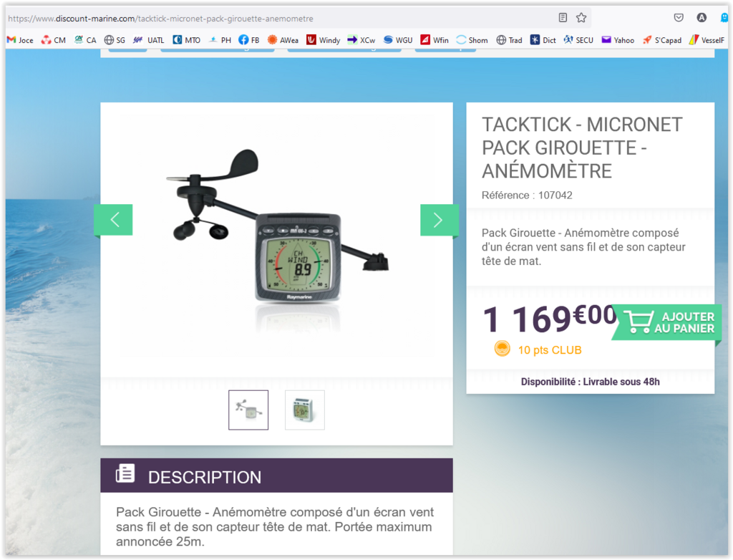The width and height of the screenshot is (733, 560).
Task: Click the Description section header
Action: coord(277,475)
